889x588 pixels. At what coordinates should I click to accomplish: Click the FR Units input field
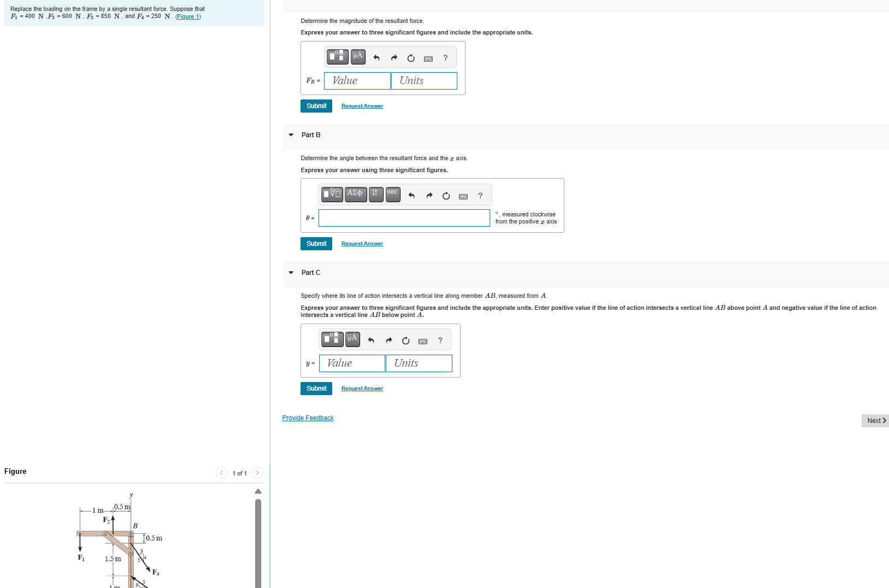[424, 81]
